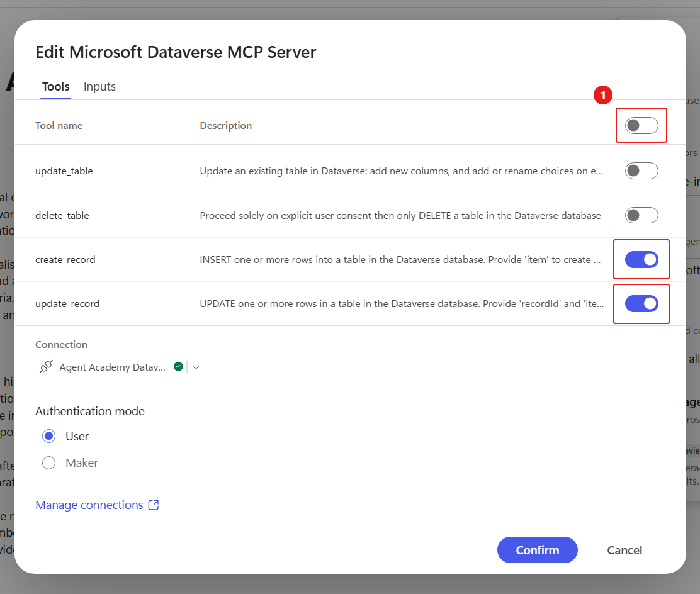Screen dimensions: 700x594
Task: Click the external link icon beside Manage connections
Action: click(154, 505)
